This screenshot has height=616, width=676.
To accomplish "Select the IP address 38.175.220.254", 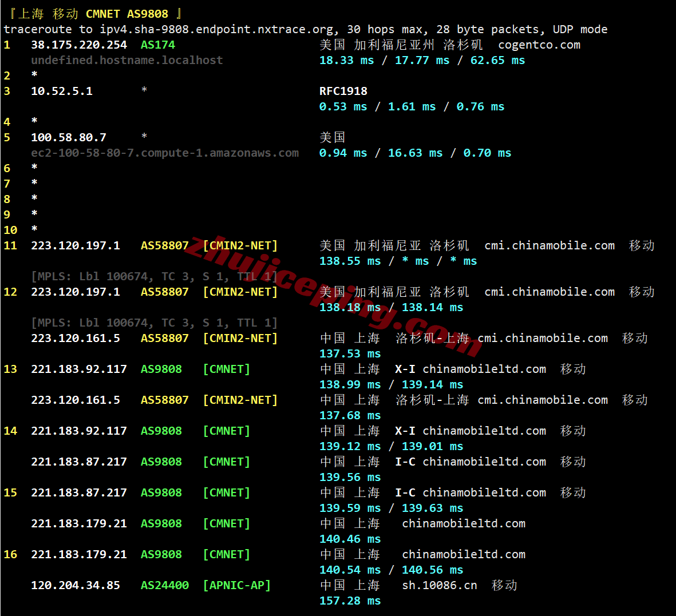I will pyautogui.click(x=79, y=45).
